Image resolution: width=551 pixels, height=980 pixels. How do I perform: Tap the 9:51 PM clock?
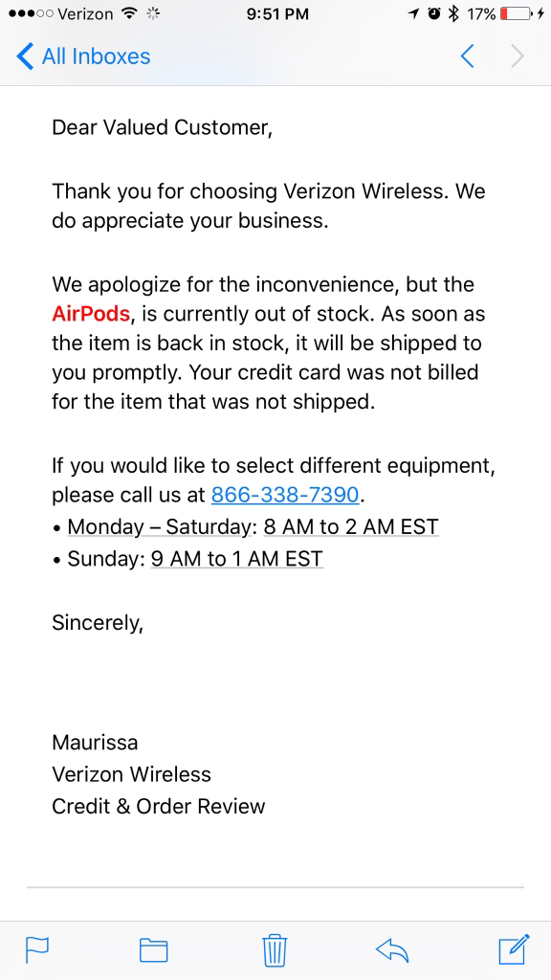pos(277,13)
